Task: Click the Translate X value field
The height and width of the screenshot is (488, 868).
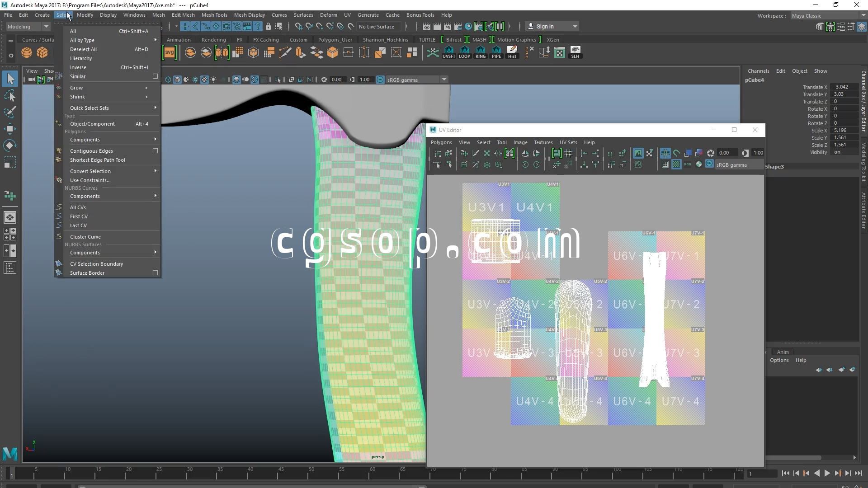Action: (845, 87)
